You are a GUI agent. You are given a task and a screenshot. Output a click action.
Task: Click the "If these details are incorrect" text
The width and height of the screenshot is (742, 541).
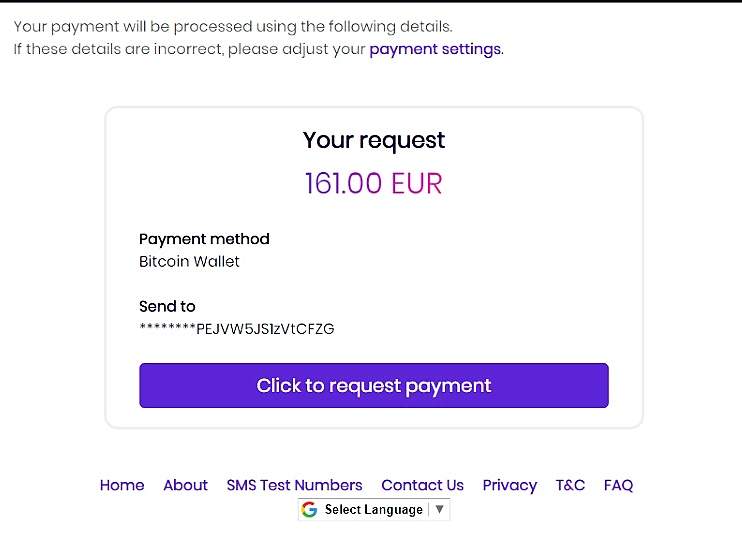(189, 49)
